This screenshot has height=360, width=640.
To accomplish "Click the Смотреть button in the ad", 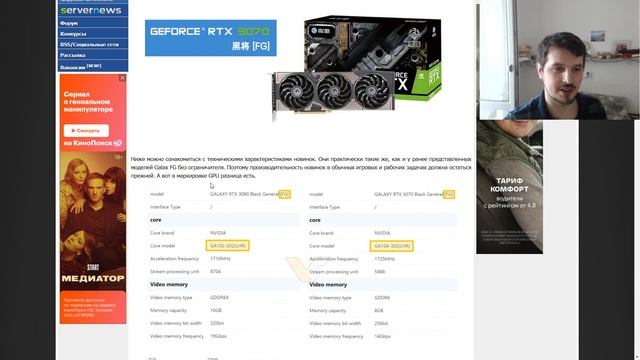I will pos(86,131).
